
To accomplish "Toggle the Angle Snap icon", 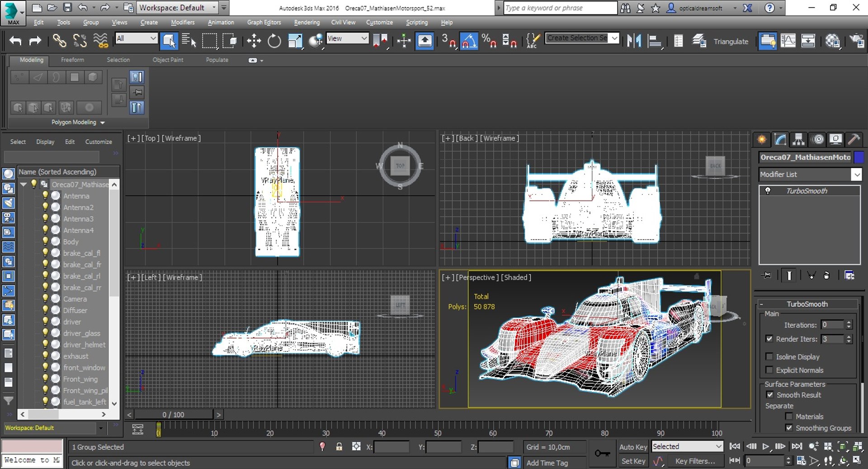I will click(x=469, y=41).
